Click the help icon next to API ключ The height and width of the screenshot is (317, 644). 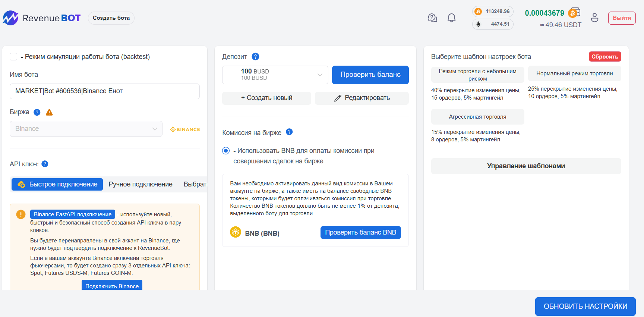pyautogui.click(x=45, y=164)
